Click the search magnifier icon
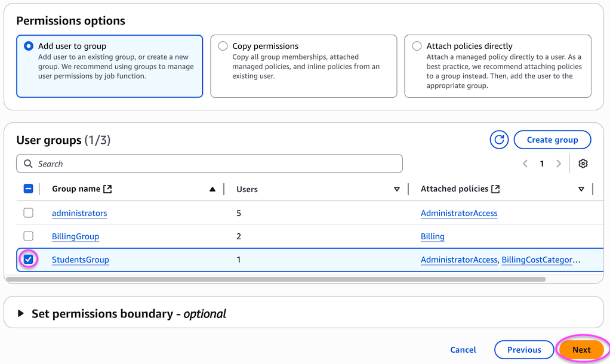Screen dimensions: 610x364 pyautogui.click(x=28, y=164)
